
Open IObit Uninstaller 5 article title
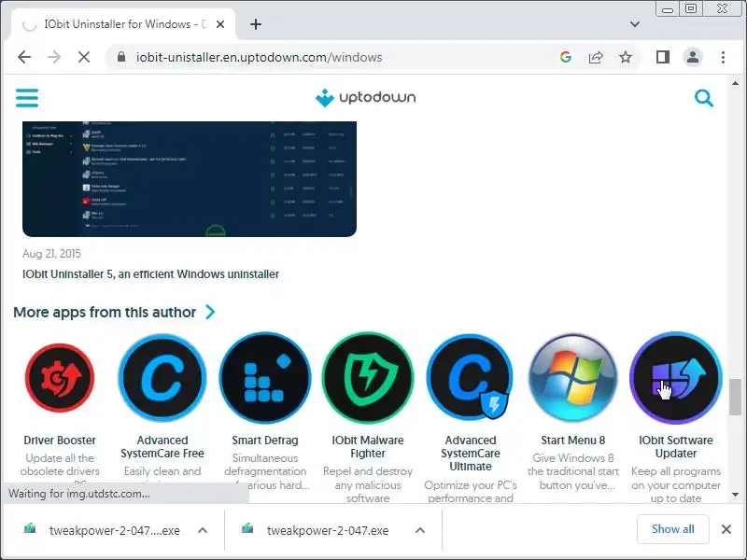coord(150,274)
